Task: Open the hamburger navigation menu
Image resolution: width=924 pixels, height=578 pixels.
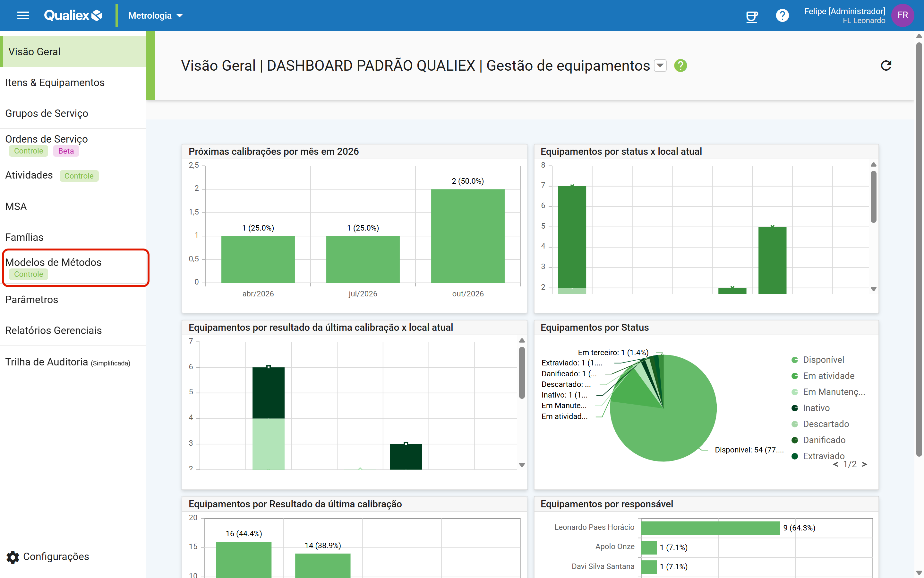Action: (23, 15)
